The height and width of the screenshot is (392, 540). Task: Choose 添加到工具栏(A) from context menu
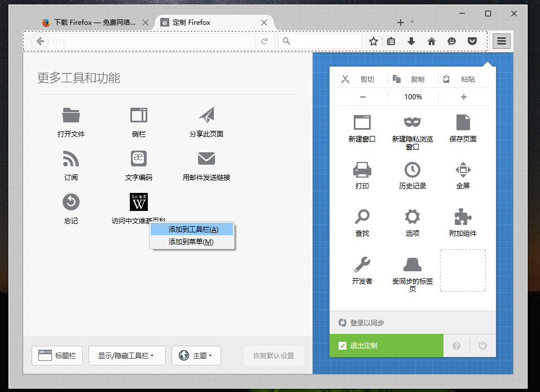[x=192, y=229]
